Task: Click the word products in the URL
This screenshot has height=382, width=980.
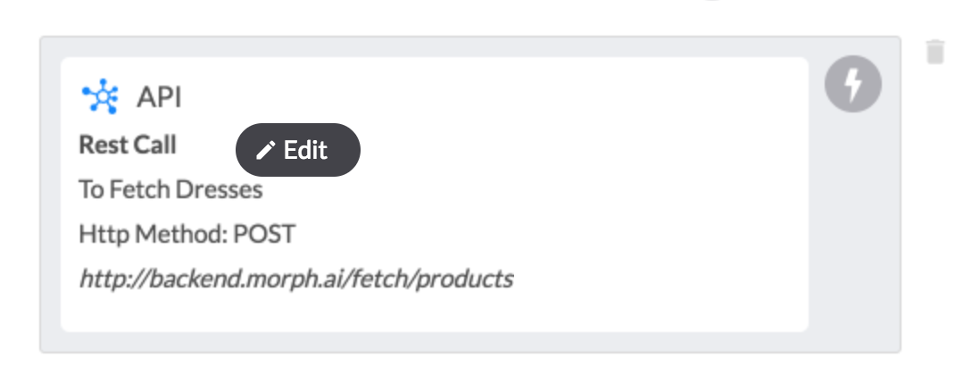Action: [x=465, y=278]
